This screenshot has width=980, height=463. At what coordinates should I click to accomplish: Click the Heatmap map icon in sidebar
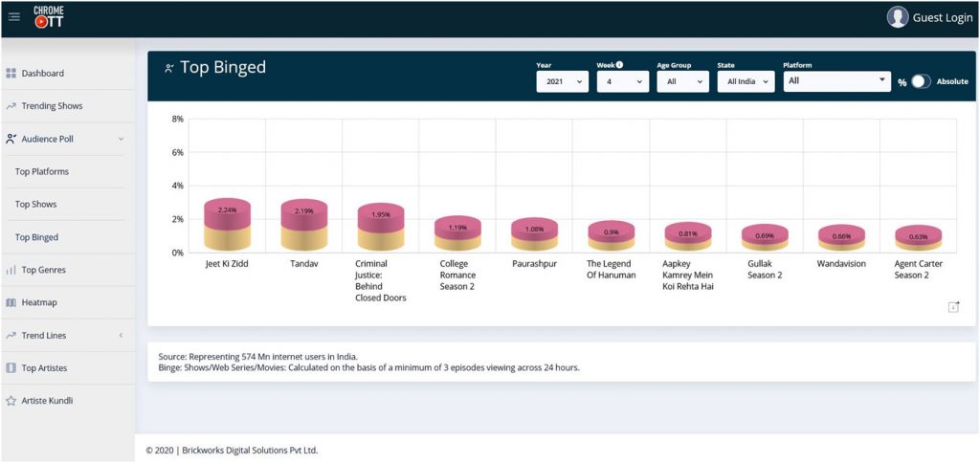click(11, 302)
